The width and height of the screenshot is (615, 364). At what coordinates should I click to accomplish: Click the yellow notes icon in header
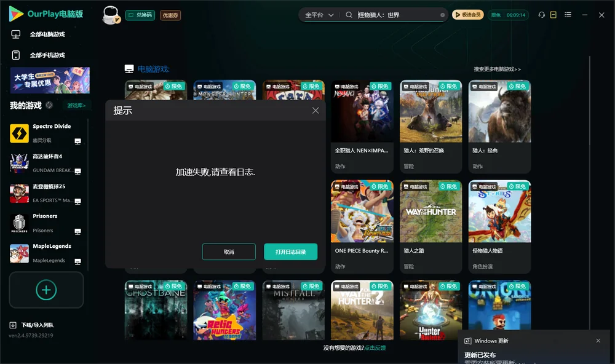coord(553,15)
